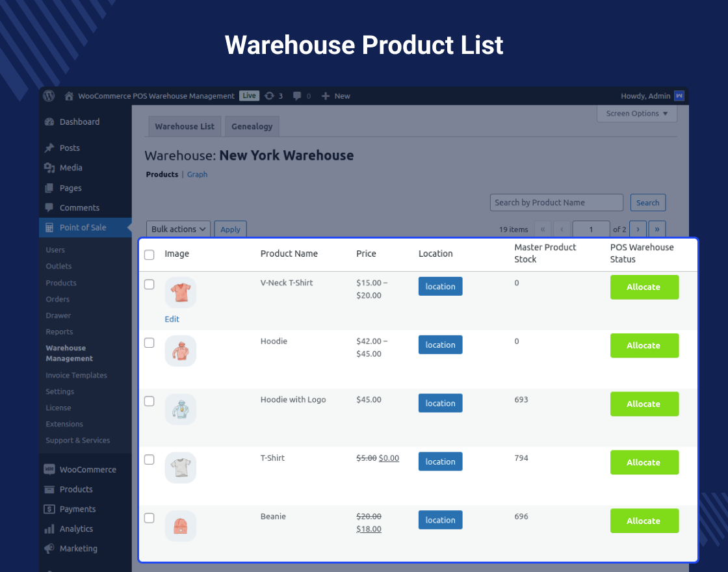The height and width of the screenshot is (572, 728).
Task: Select the Dashboard icon in the sidebar
Action: point(49,122)
